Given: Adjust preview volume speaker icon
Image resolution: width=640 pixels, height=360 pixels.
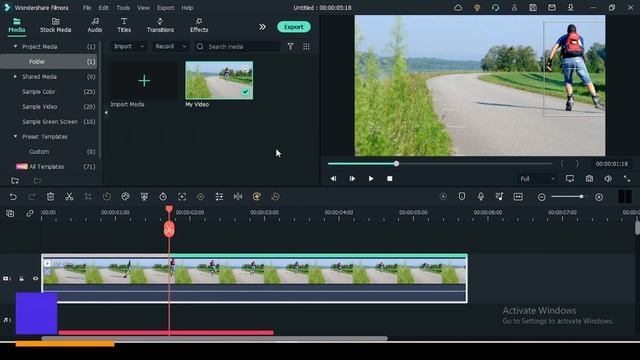Looking at the screenshot, I should coord(608,179).
